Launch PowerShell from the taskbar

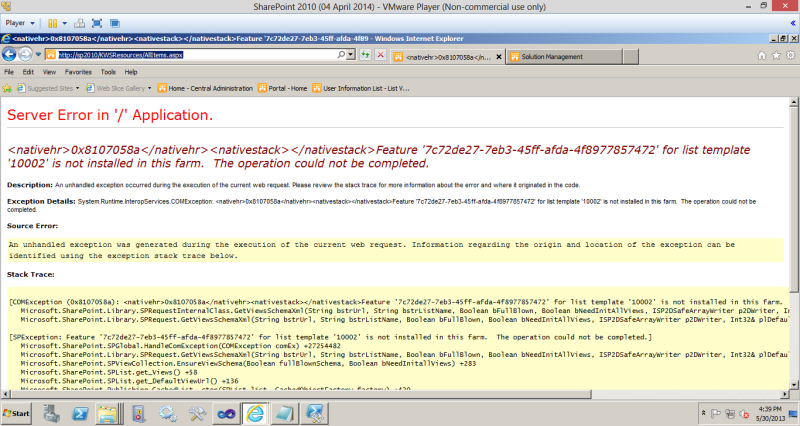tap(80, 413)
